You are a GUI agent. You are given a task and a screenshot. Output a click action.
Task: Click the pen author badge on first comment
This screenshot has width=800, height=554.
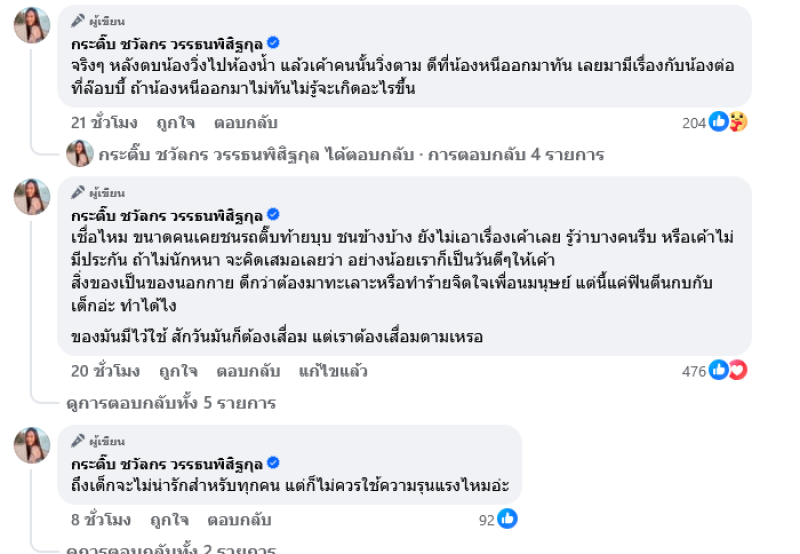pyautogui.click(x=78, y=21)
